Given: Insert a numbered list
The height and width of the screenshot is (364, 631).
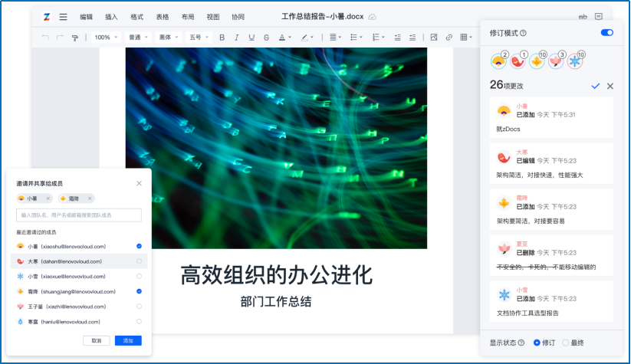Looking at the screenshot, I should (x=376, y=38).
